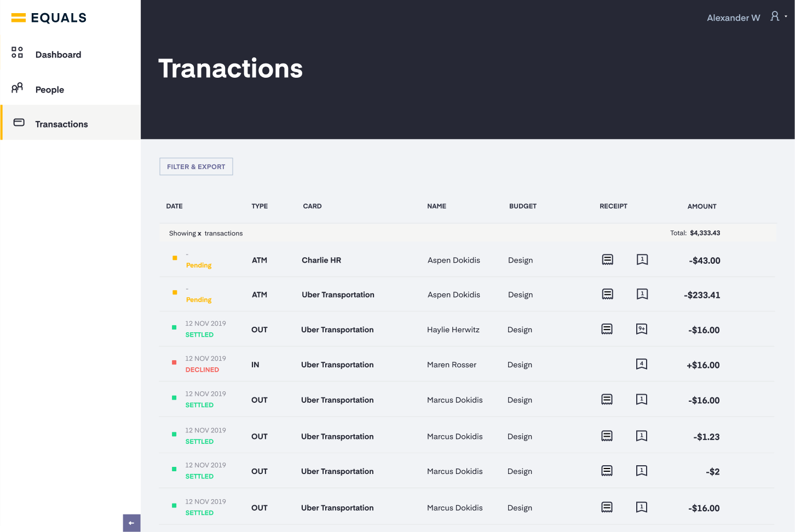This screenshot has height=532, width=795.
Task: Select Transactions in the sidebar
Action: pos(71,124)
